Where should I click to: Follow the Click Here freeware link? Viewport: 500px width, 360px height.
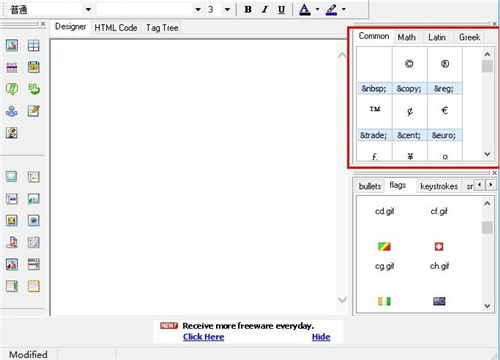coord(203,337)
